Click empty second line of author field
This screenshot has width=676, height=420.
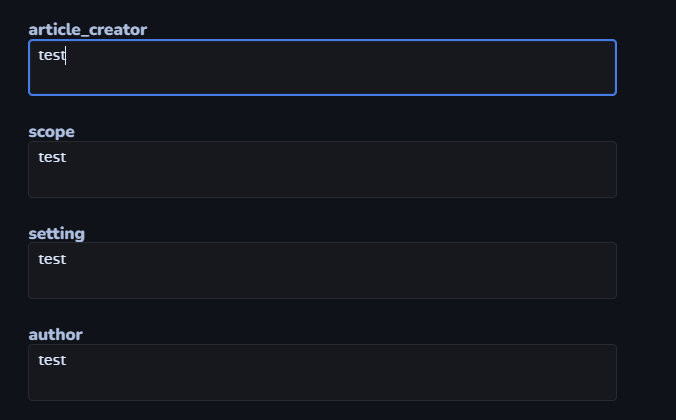[x=200, y=384]
